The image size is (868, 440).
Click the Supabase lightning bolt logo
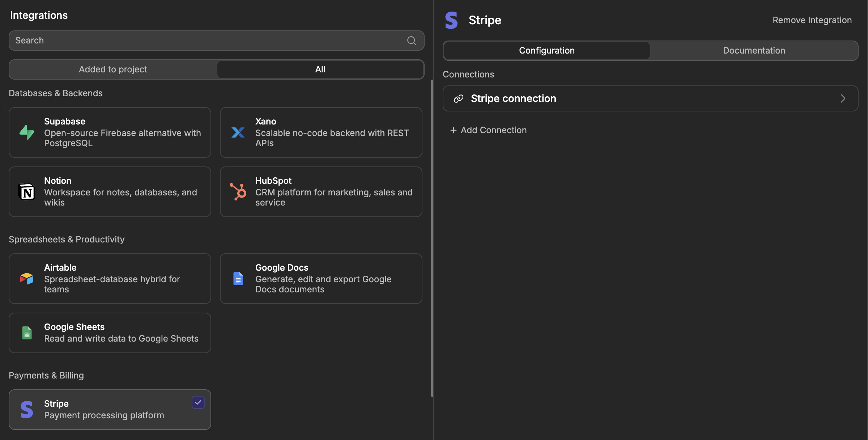pos(27,132)
